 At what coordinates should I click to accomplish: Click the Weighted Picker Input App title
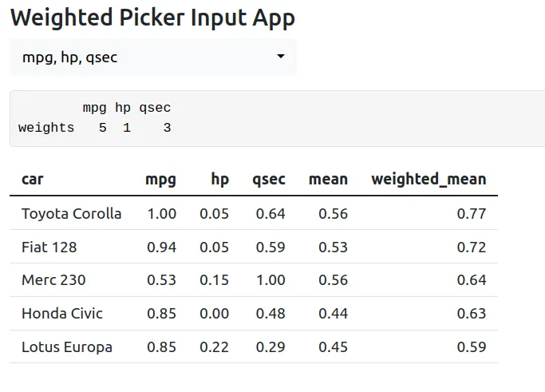pyautogui.click(x=152, y=18)
